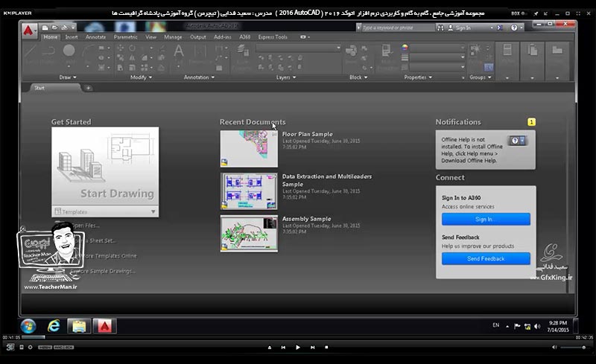The height and width of the screenshot is (364, 596).
Task: Click the volume icon in system tray
Action: tap(537, 326)
